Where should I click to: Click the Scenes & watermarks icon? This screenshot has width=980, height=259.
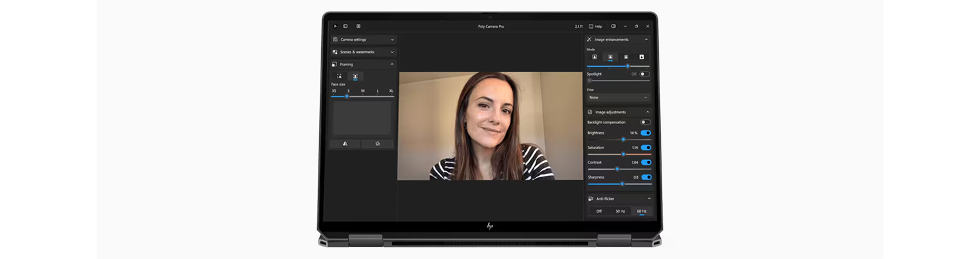point(335,52)
